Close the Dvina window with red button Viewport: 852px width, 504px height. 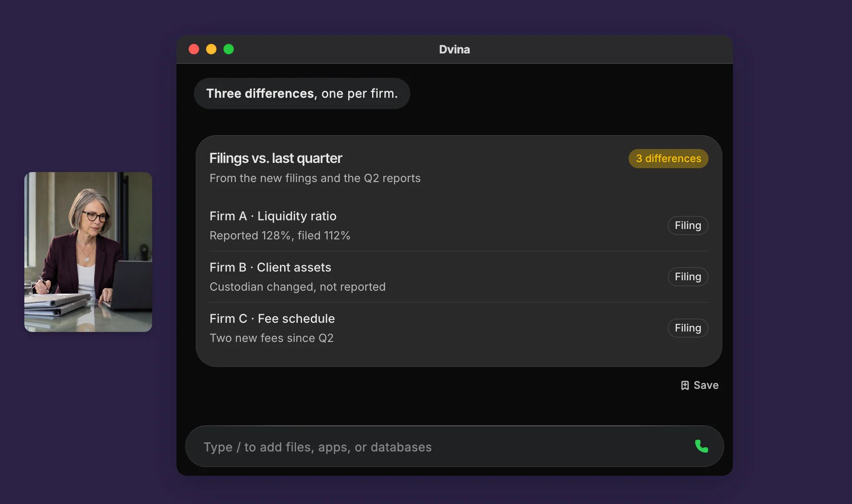tap(194, 49)
